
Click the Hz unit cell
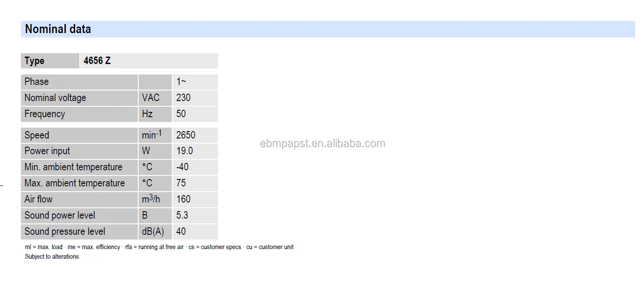(x=147, y=114)
